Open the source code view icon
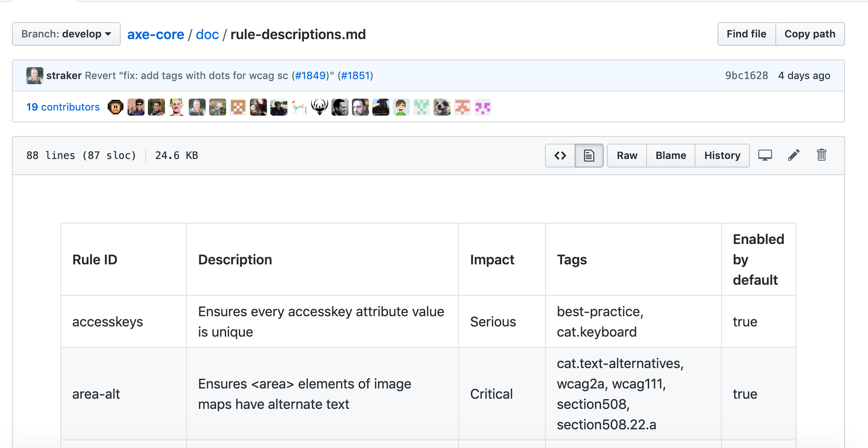868x448 pixels. click(559, 155)
